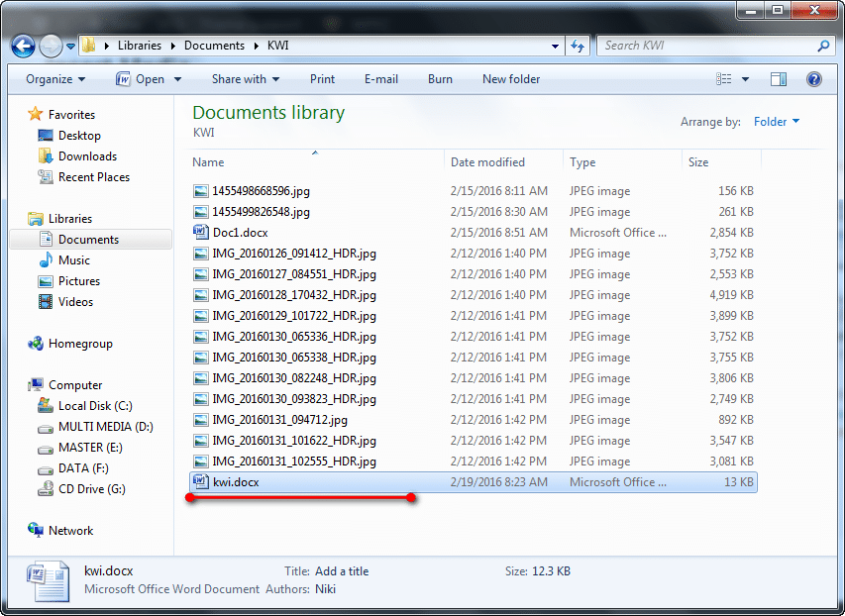Screen dimensions: 845x616
Task: Click the IMG_20160129_101722_HDR.jpg file icon
Action: click(201, 316)
